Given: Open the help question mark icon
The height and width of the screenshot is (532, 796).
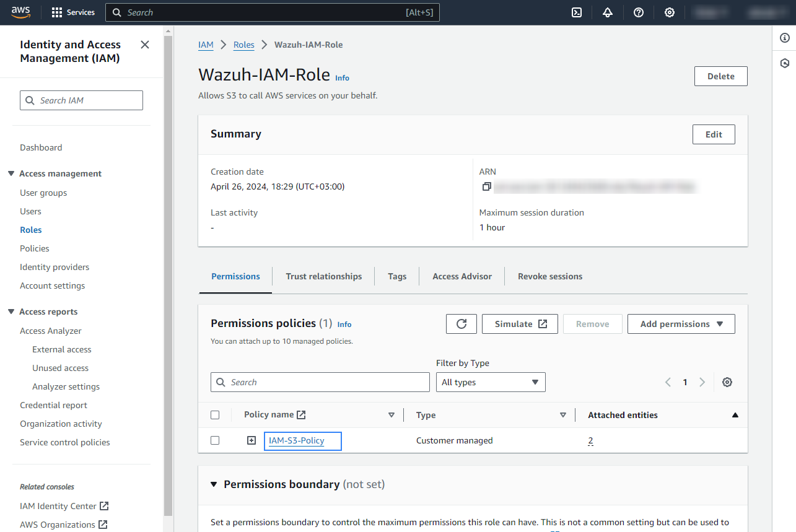Looking at the screenshot, I should [x=639, y=12].
